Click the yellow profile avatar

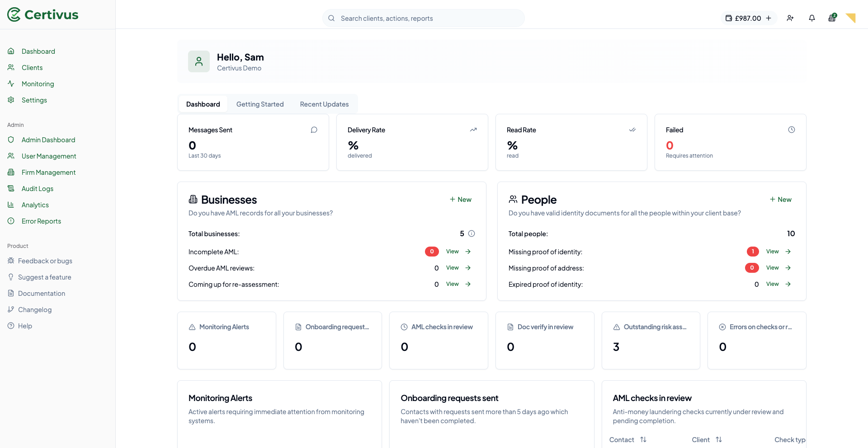tap(851, 18)
